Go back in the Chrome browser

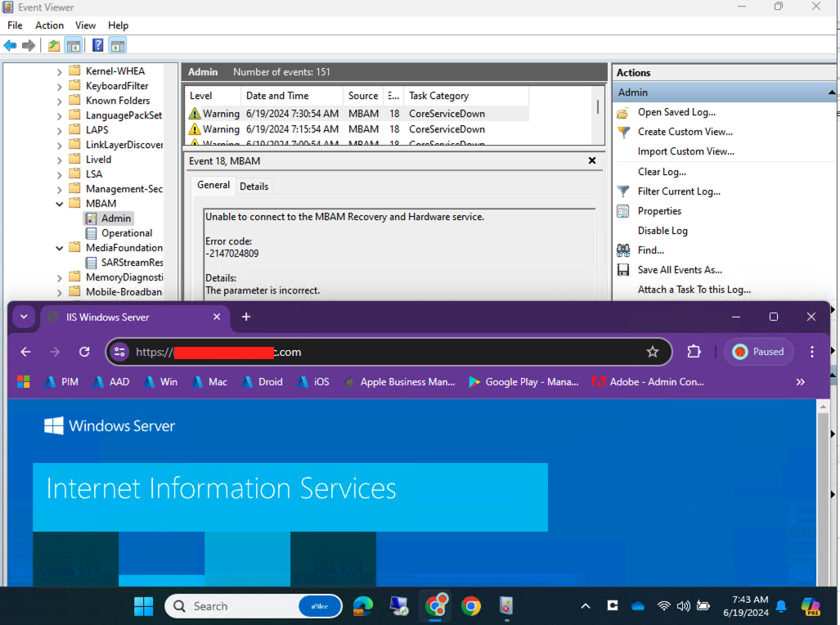[25, 352]
